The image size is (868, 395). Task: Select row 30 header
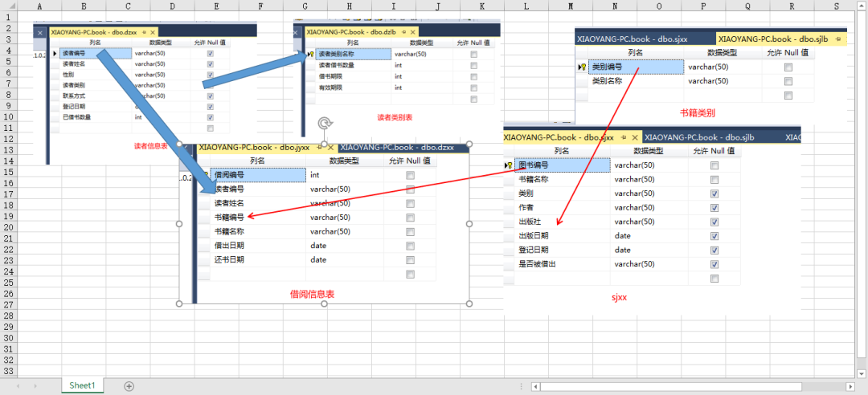(8, 337)
